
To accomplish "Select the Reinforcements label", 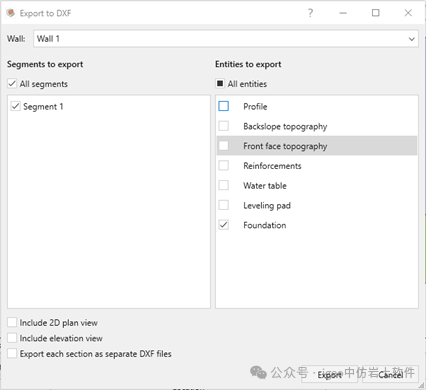I will click(x=272, y=166).
